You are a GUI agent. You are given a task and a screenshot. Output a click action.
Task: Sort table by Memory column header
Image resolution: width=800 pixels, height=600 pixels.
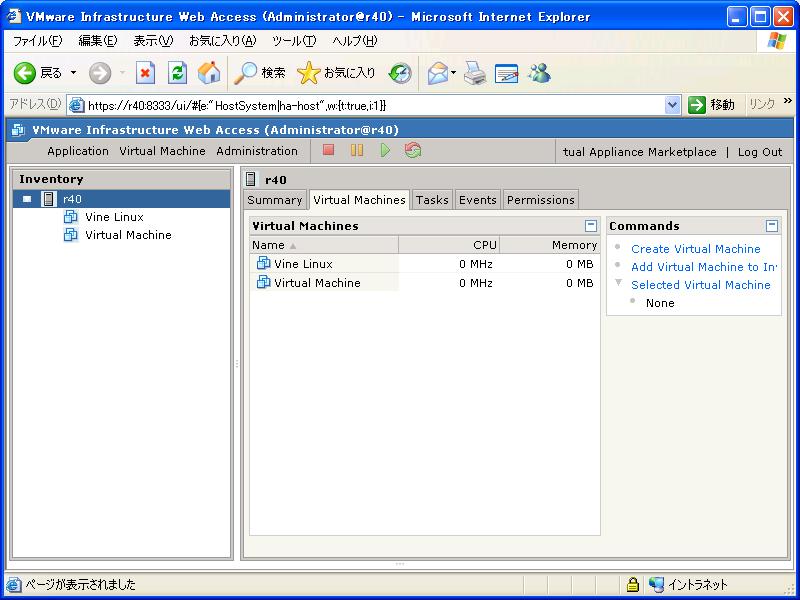pos(550,245)
